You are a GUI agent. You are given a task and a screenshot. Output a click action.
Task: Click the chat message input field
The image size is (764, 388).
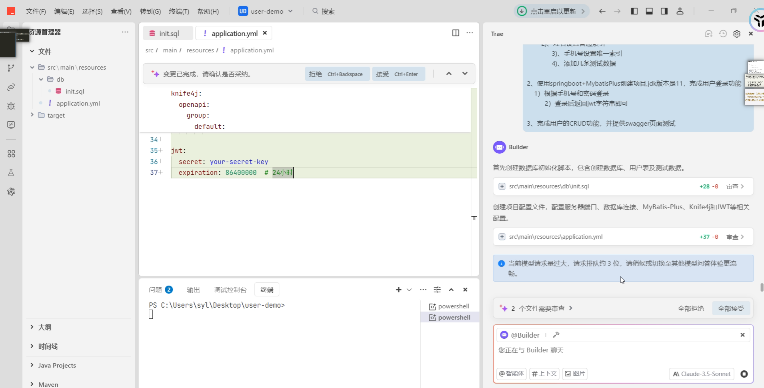[x=623, y=350]
